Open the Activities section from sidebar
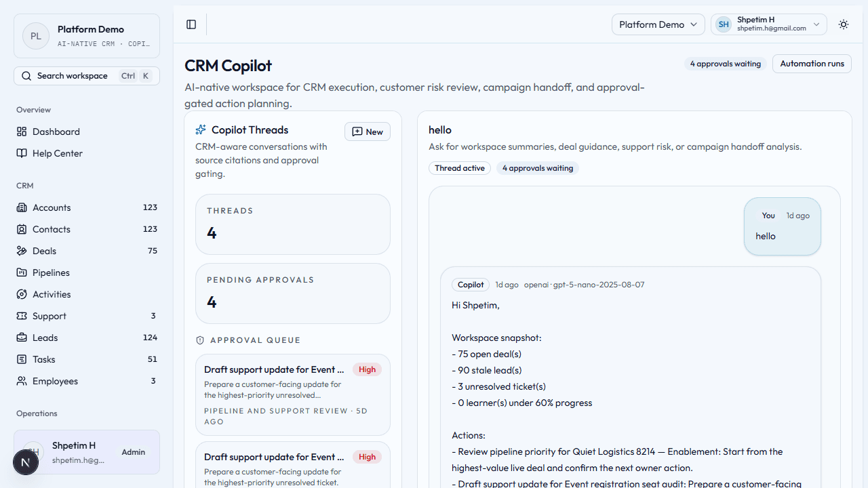Viewport: 868px width, 488px height. click(x=22, y=294)
